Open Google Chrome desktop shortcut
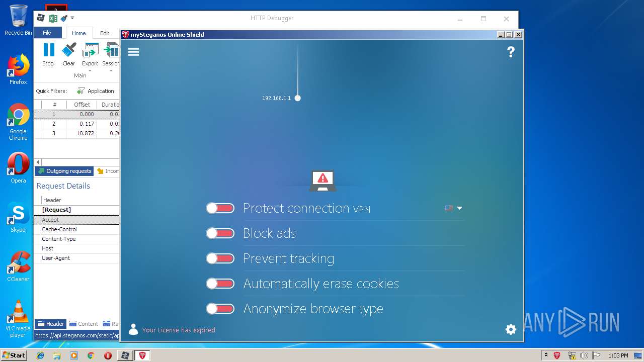 [18, 122]
